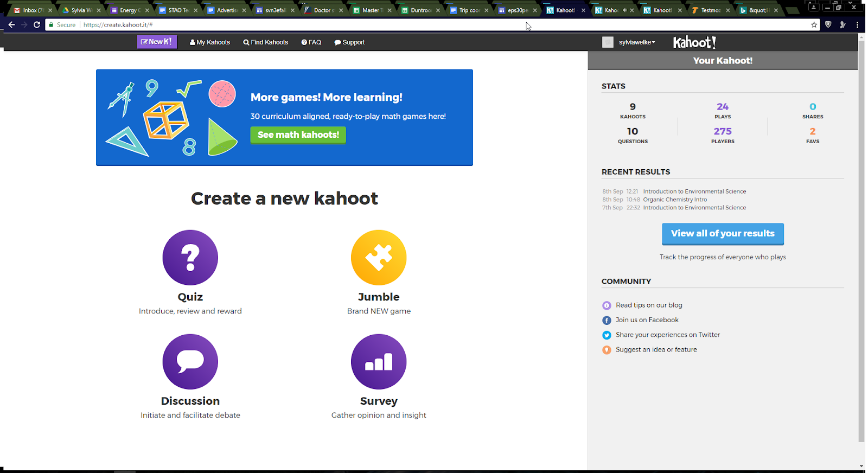Click the 275 Players stat

[x=723, y=135]
